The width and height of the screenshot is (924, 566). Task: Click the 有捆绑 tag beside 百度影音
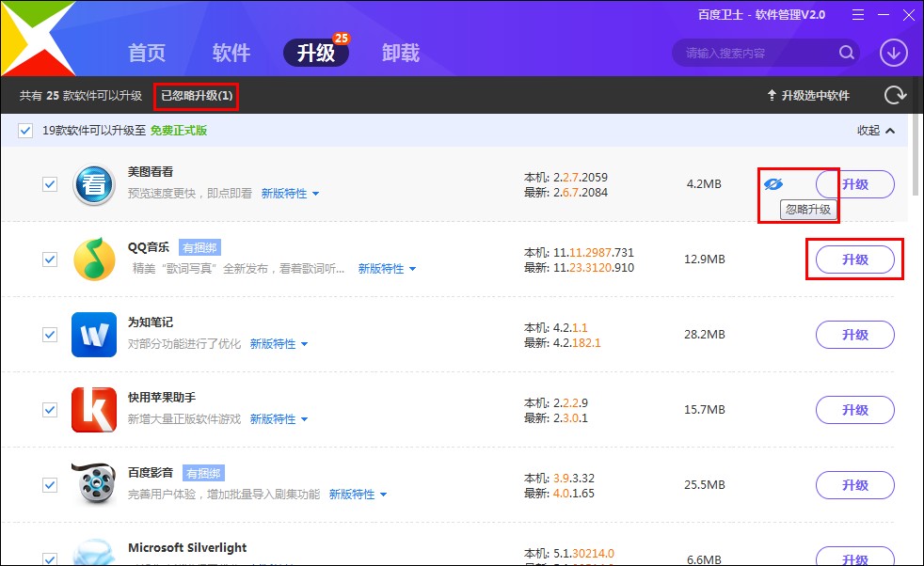click(x=203, y=473)
